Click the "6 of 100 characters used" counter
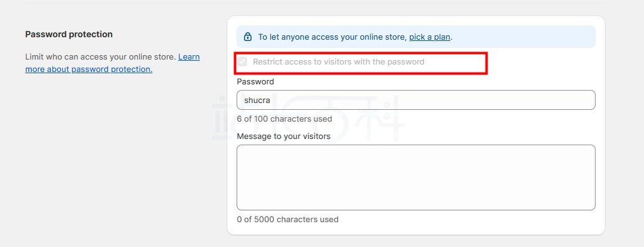Screen dimensions: 644x247 click(284, 119)
